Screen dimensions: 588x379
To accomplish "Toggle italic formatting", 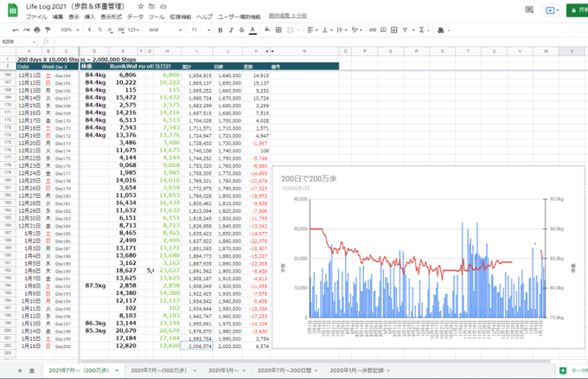I will click(x=231, y=29).
